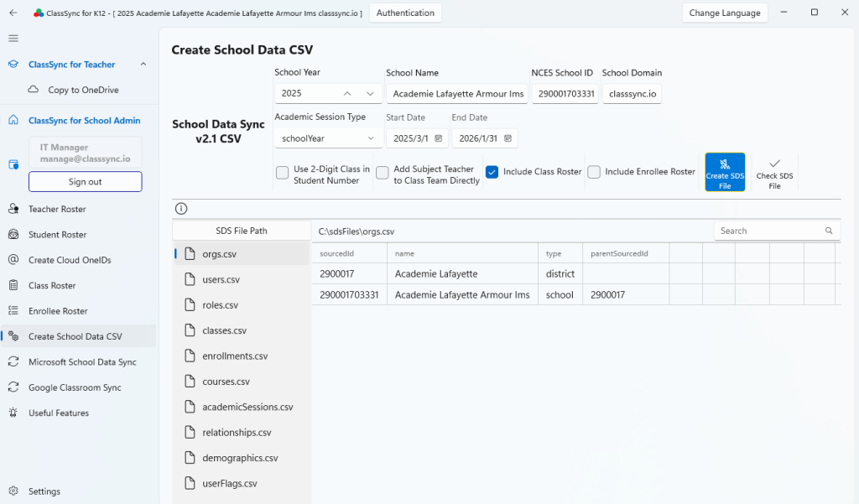Click the Microsoft School Data Sync icon

[x=13, y=361]
